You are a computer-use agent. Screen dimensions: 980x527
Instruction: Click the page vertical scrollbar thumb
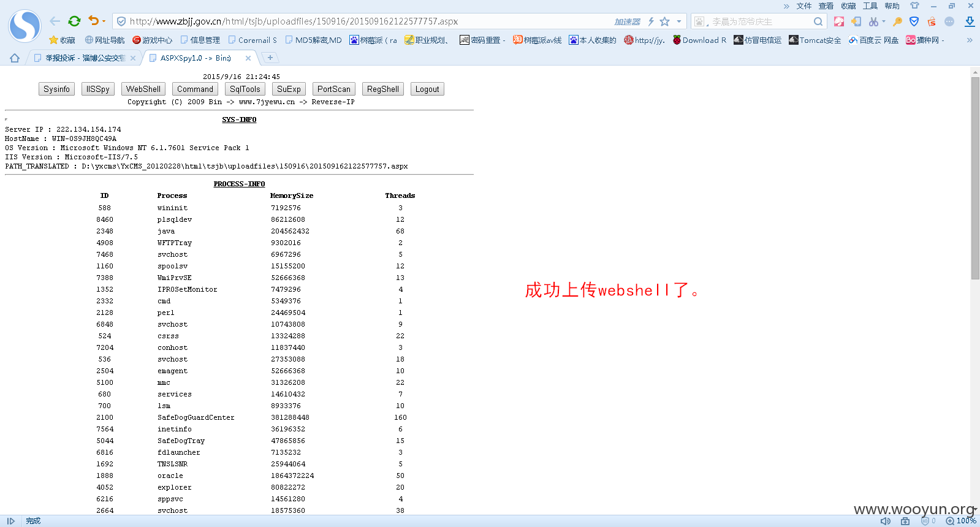click(975, 178)
